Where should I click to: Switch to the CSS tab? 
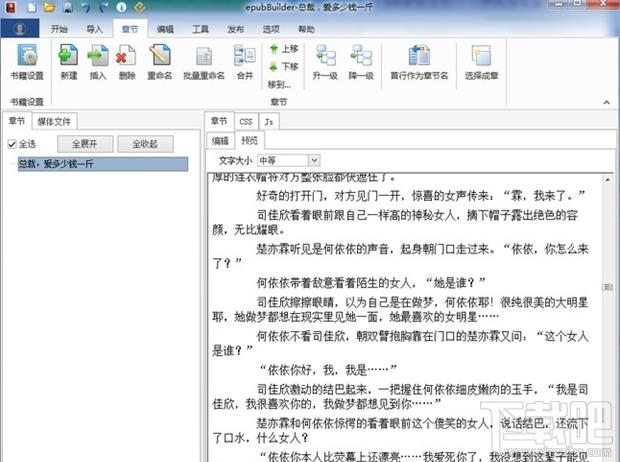pyautogui.click(x=245, y=121)
